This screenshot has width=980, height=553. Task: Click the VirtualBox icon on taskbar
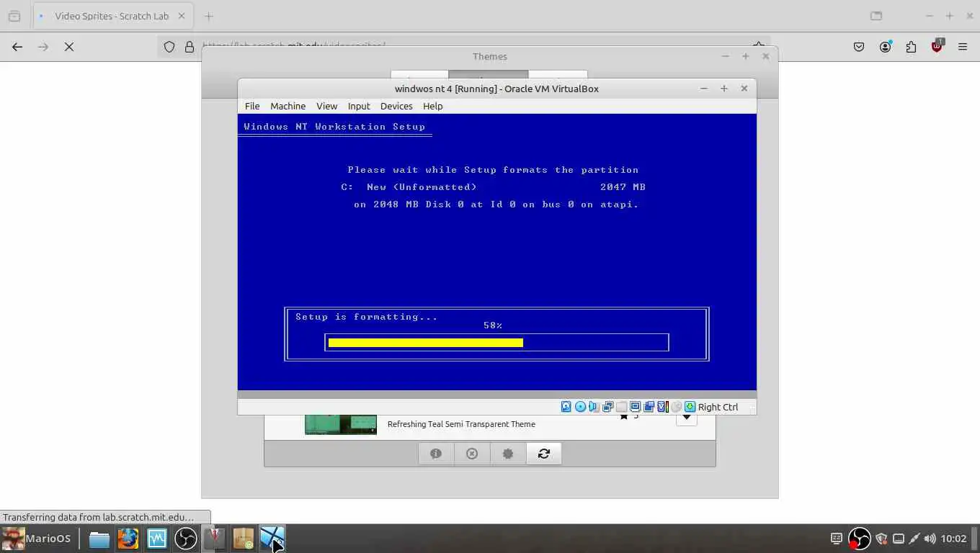point(272,539)
